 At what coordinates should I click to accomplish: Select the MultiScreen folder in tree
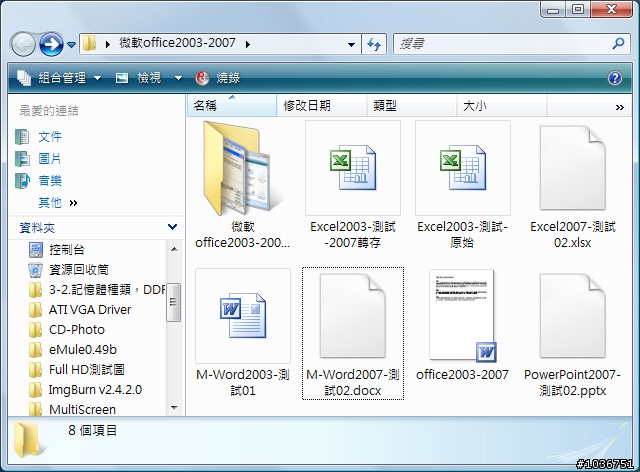(x=82, y=409)
